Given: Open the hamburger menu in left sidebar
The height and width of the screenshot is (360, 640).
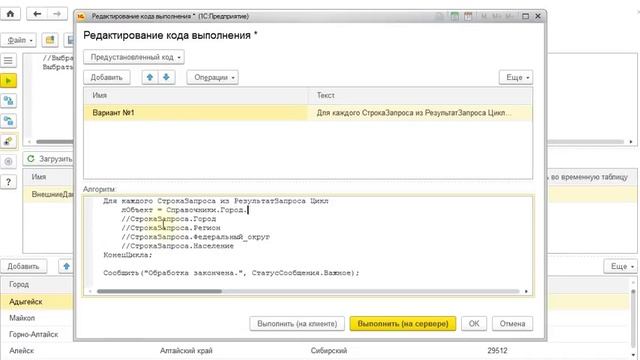Looking at the screenshot, I should [x=8, y=60].
